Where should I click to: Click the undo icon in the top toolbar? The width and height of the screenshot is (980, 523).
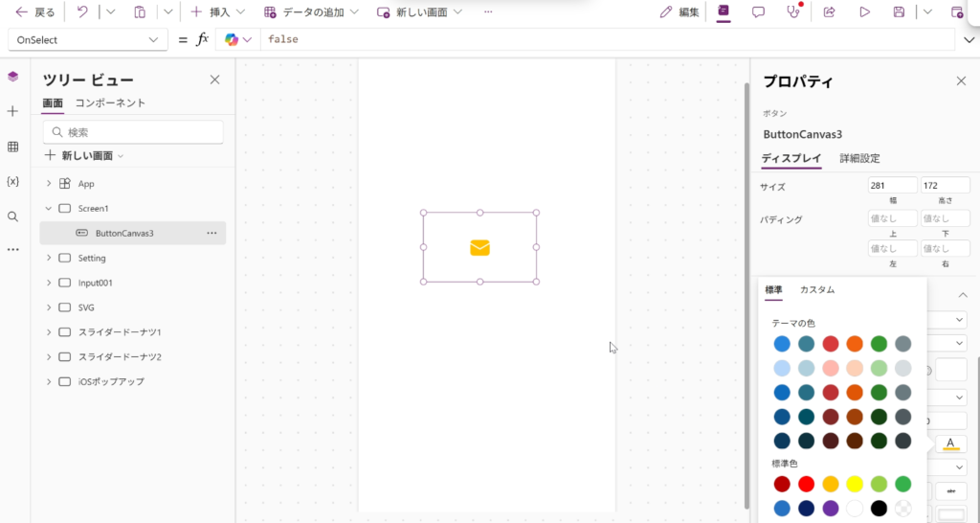82,12
